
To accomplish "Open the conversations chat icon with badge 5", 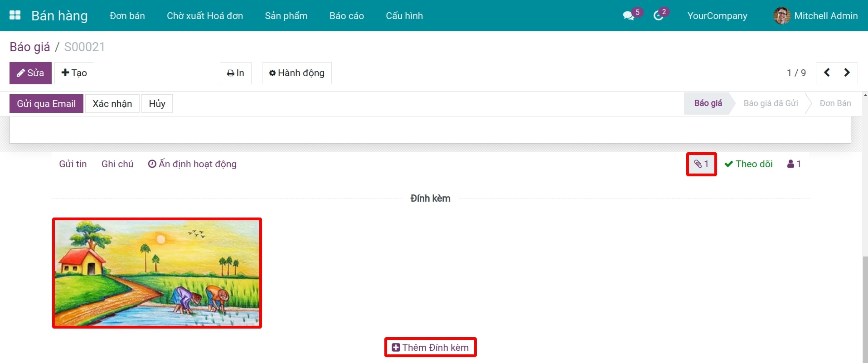I will click(629, 16).
